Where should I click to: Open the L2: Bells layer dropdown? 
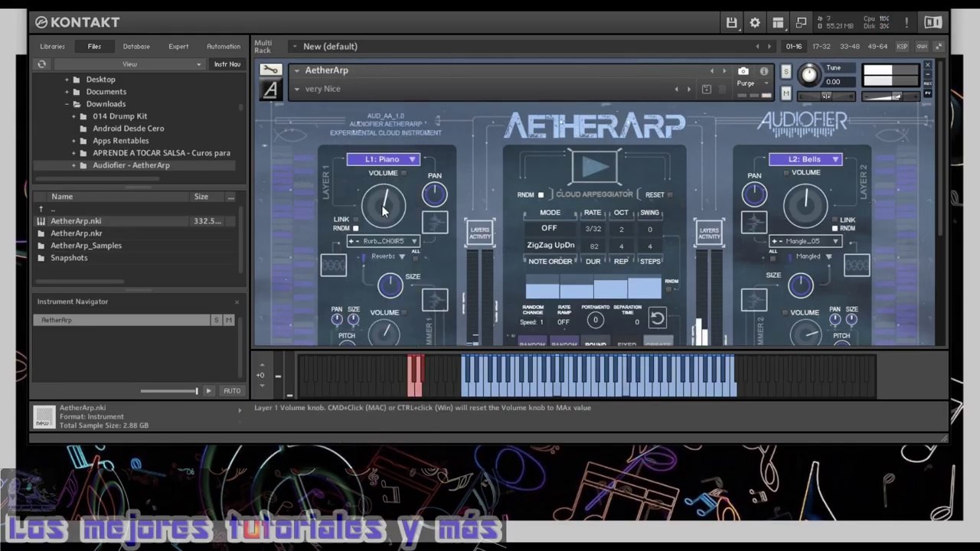tap(805, 159)
